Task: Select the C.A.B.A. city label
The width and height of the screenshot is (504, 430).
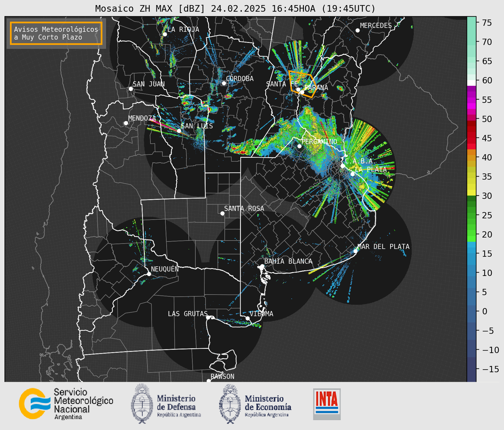Action: click(361, 161)
